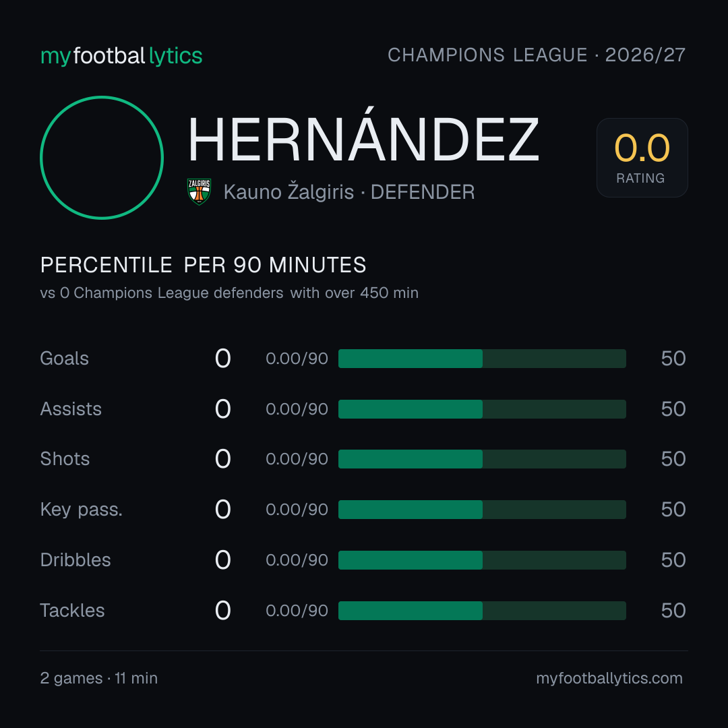Image resolution: width=728 pixels, height=728 pixels.
Task: Click the 50 percentile value for Dribbles
Action: pos(673,560)
